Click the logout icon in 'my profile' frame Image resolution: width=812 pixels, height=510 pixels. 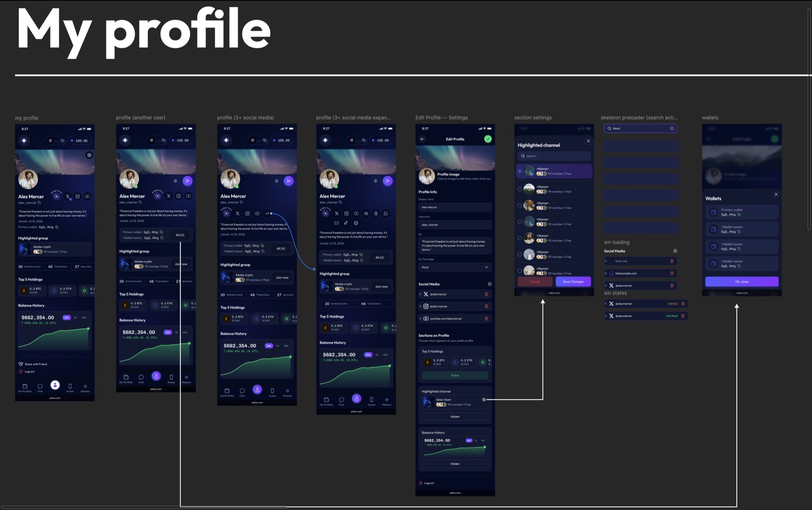(21, 371)
